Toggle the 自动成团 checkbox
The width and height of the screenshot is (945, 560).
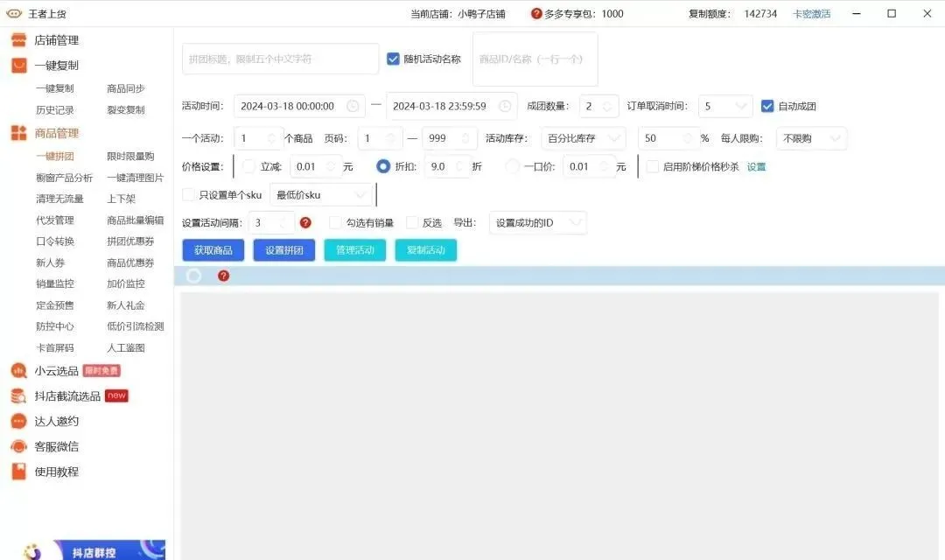pyautogui.click(x=767, y=106)
